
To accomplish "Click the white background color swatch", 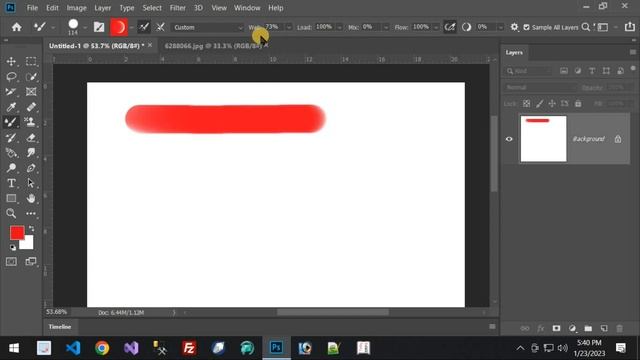I will pyautogui.click(x=28, y=244).
